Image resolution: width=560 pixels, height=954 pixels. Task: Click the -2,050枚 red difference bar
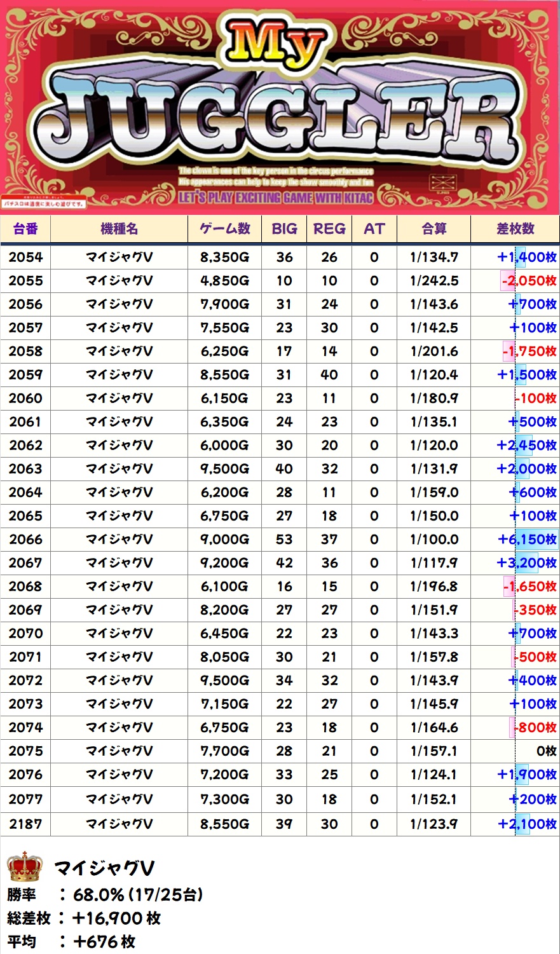tap(529, 281)
